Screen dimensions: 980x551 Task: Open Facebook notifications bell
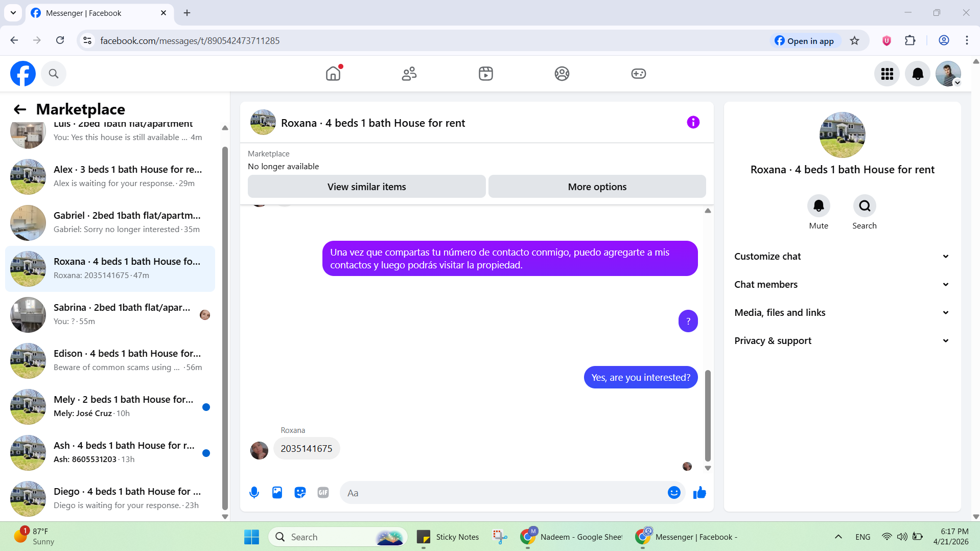click(x=918, y=74)
